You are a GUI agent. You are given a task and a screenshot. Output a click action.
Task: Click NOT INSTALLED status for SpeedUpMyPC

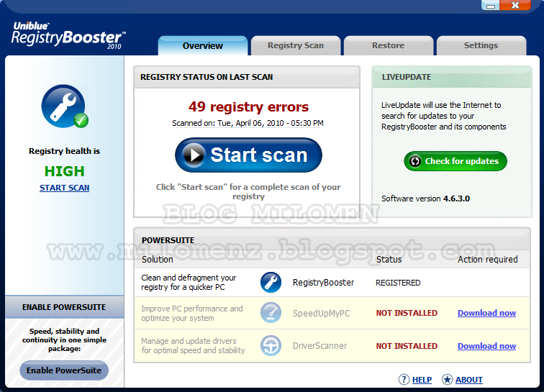(407, 313)
